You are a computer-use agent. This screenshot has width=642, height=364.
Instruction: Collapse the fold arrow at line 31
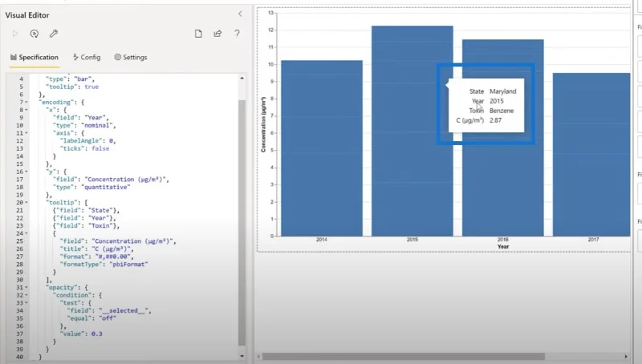26,288
